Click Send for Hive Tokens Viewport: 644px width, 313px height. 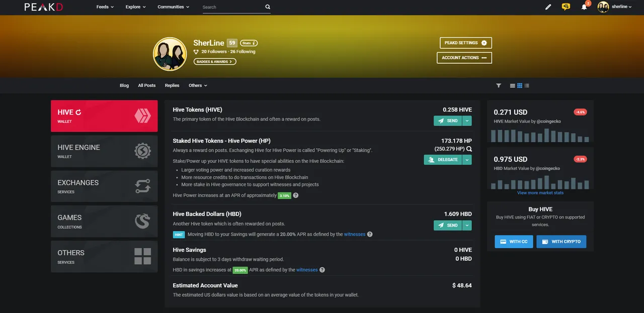click(448, 121)
